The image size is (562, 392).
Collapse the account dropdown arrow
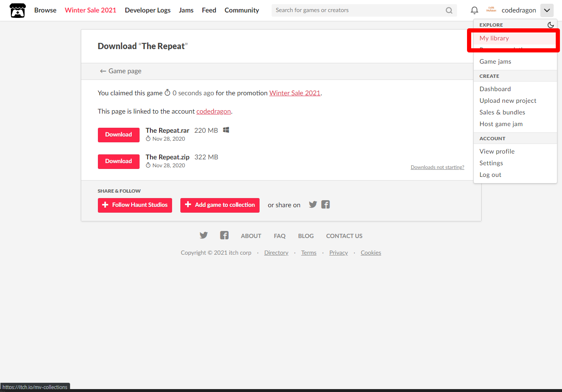pos(547,10)
